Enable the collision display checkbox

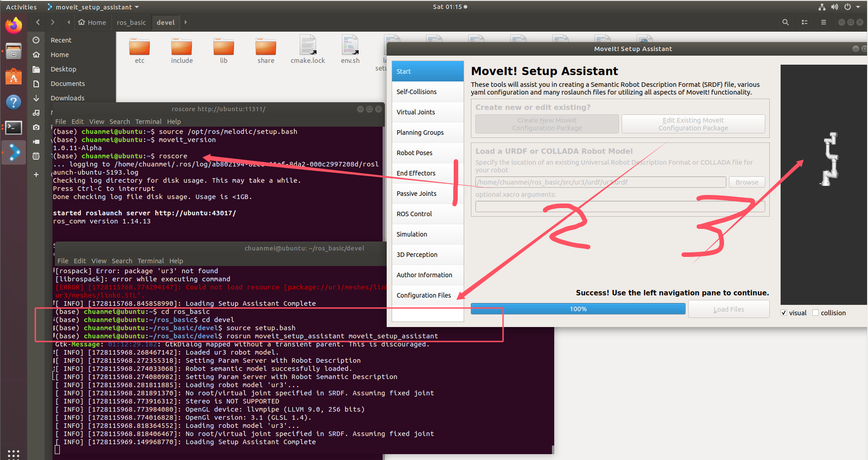point(815,313)
